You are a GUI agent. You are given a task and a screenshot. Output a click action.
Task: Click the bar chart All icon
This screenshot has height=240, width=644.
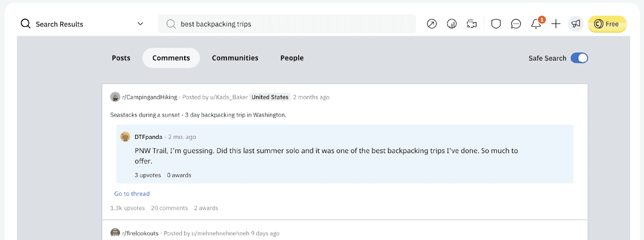click(x=452, y=24)
